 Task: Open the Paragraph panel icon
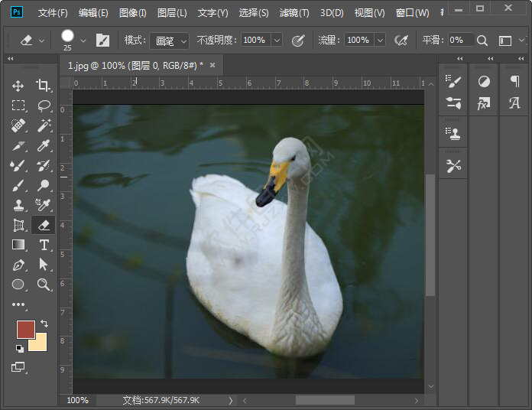coord(514,81)
